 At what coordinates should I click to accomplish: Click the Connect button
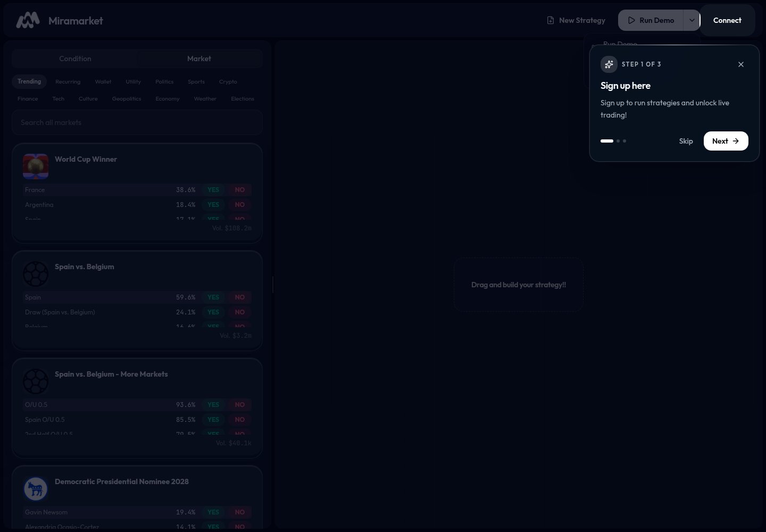[727, 20]
